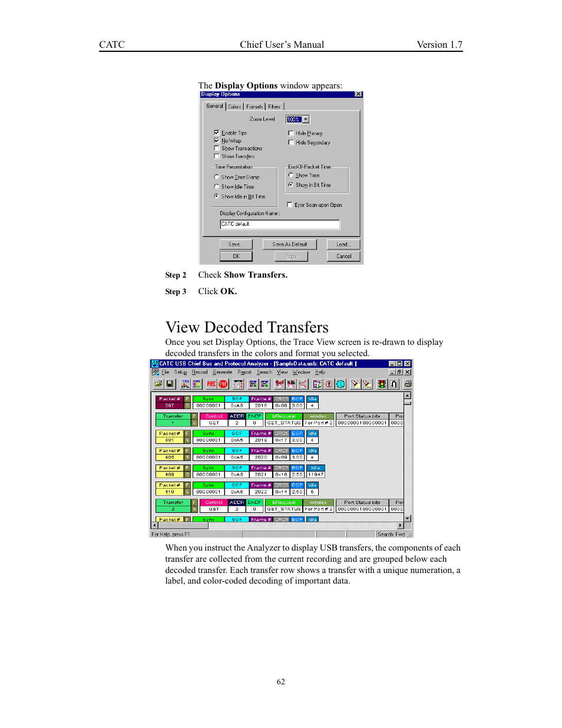The height and width of the screenshot is (728, 562).
Task: Click the yellow file information report icon
Action: 317,384
